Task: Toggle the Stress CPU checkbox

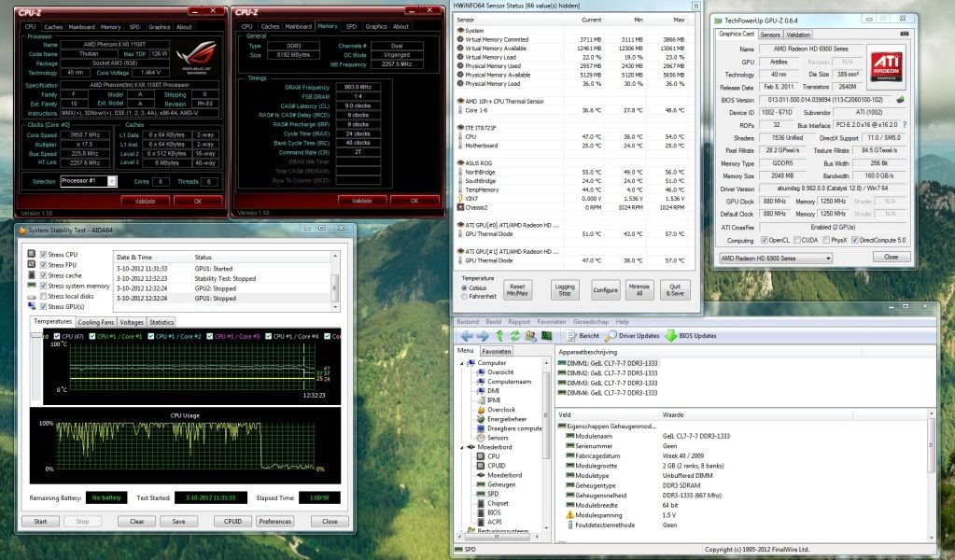Action: (43, 255)
